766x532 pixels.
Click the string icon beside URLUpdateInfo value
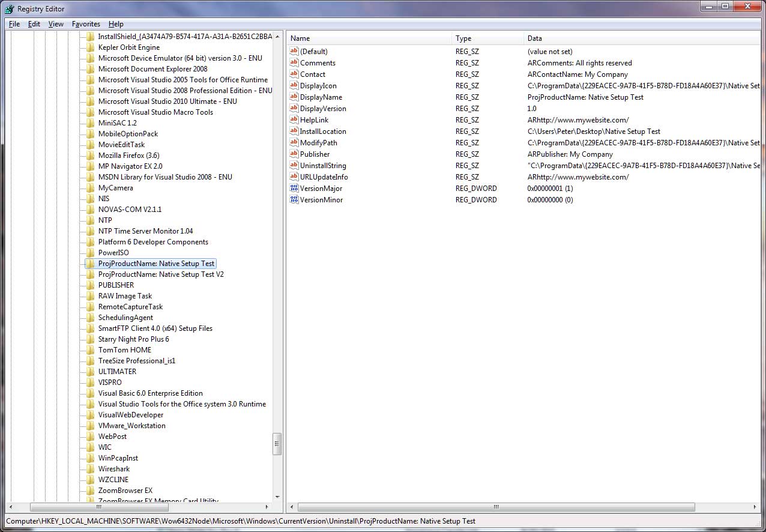294,177
